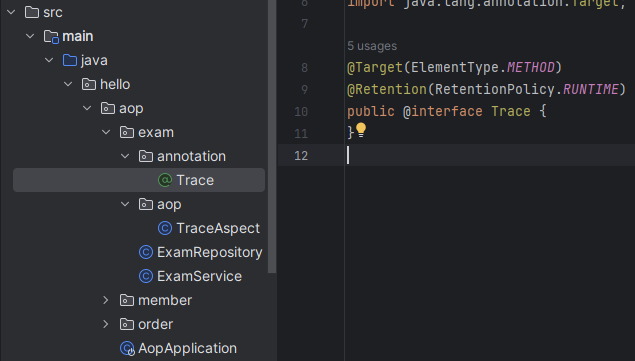Select the annotation package label

click(191, 156)
